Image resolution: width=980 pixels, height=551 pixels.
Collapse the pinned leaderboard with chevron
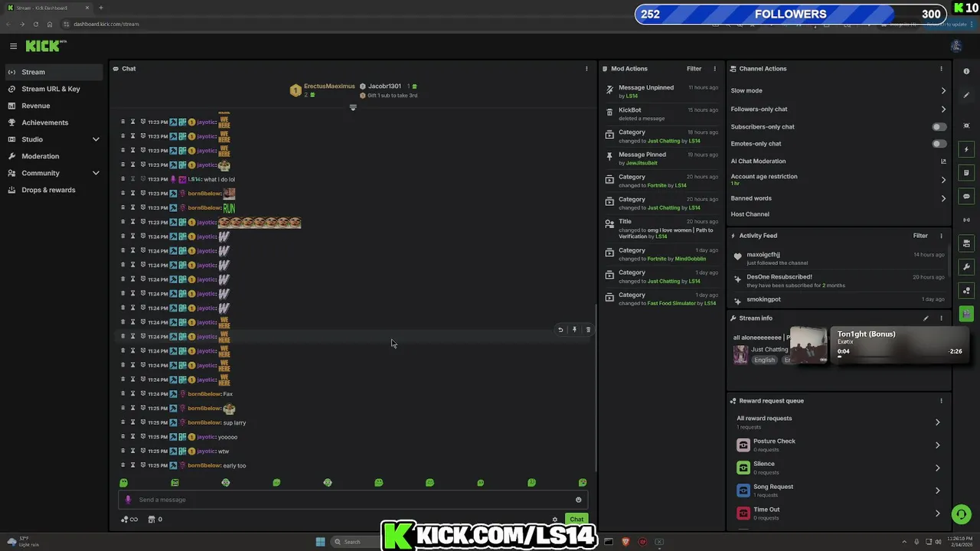tap(353, 107)
